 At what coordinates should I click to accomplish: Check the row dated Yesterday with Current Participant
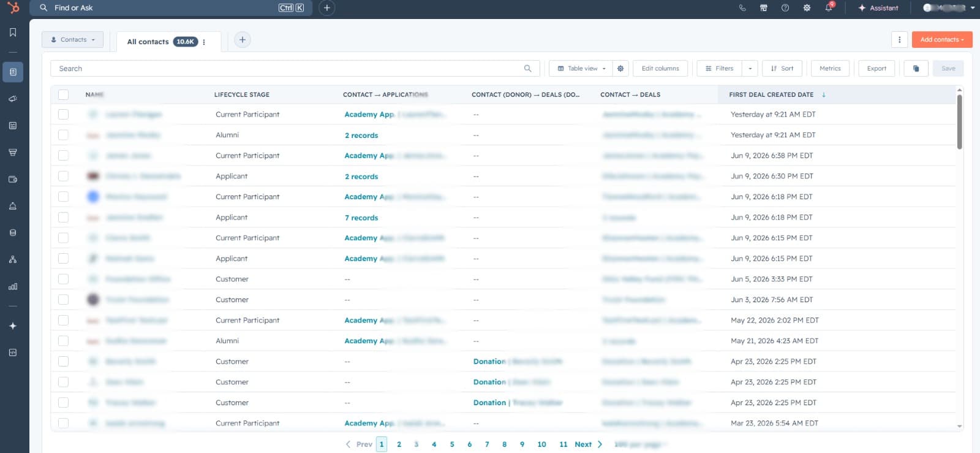(63, 115)
